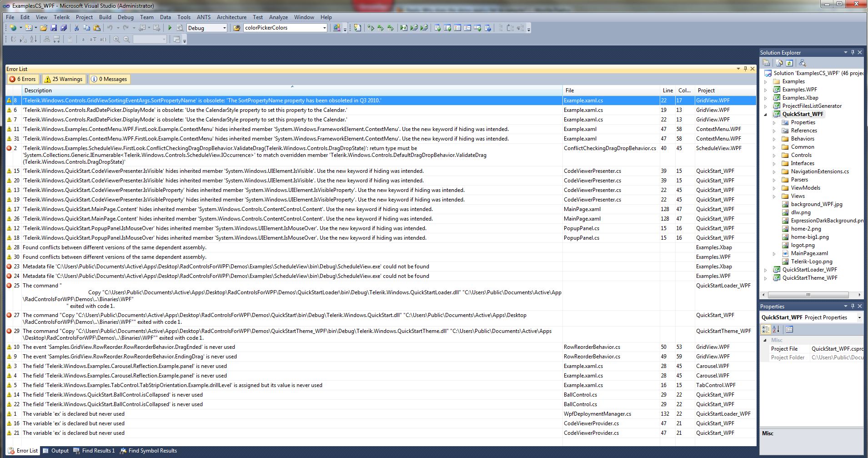Screen dimensions: 868x458
Task: Click the Find in Files toolbar icon
Action: click(236, 28)
